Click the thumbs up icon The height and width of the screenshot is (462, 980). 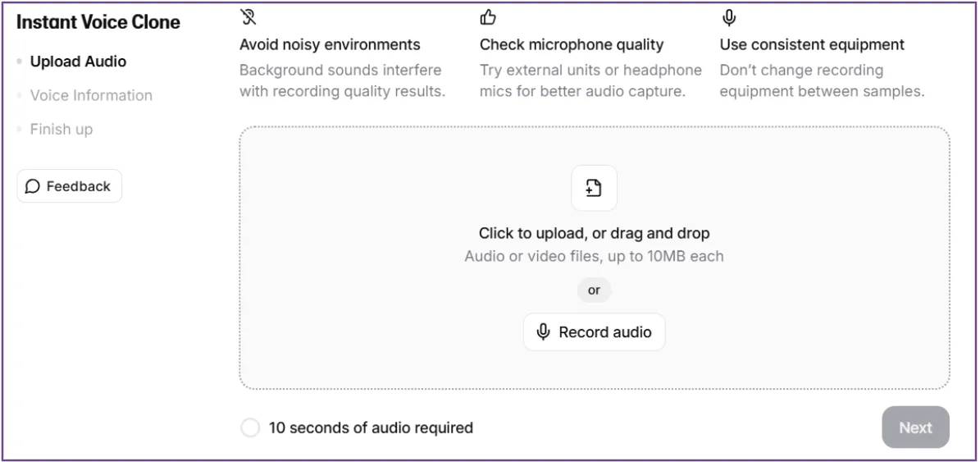[488, 17]
